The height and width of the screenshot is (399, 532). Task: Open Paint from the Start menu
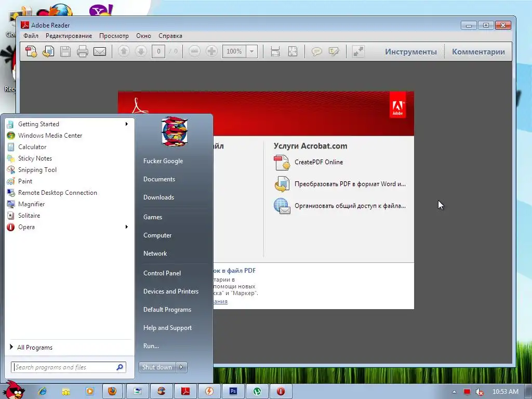70,181
